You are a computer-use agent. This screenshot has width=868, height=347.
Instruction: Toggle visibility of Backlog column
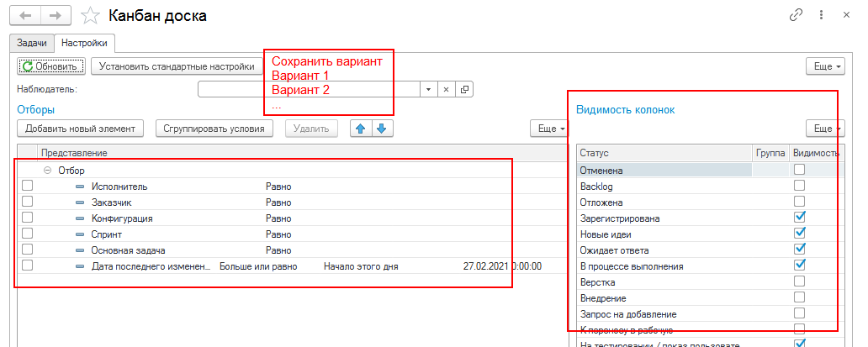click(x=799, y=187)
